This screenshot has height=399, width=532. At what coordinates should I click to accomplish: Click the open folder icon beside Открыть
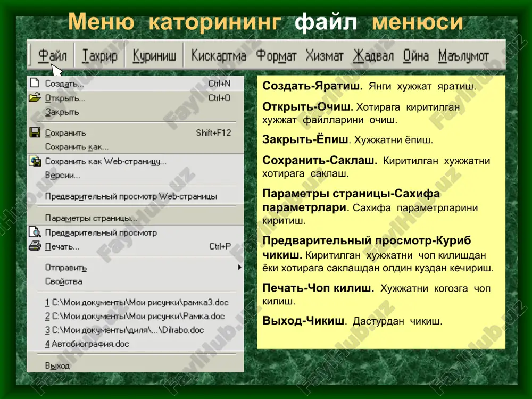(35, 98)
